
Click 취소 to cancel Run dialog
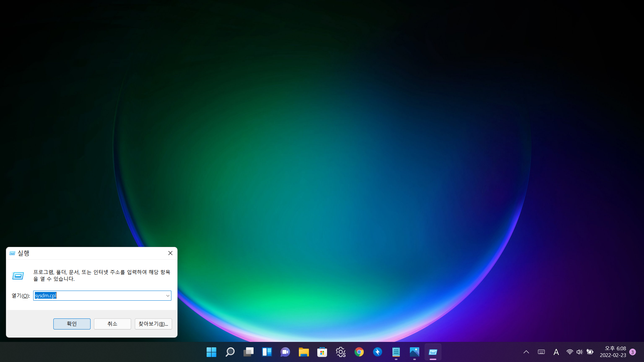pos(112,324)
